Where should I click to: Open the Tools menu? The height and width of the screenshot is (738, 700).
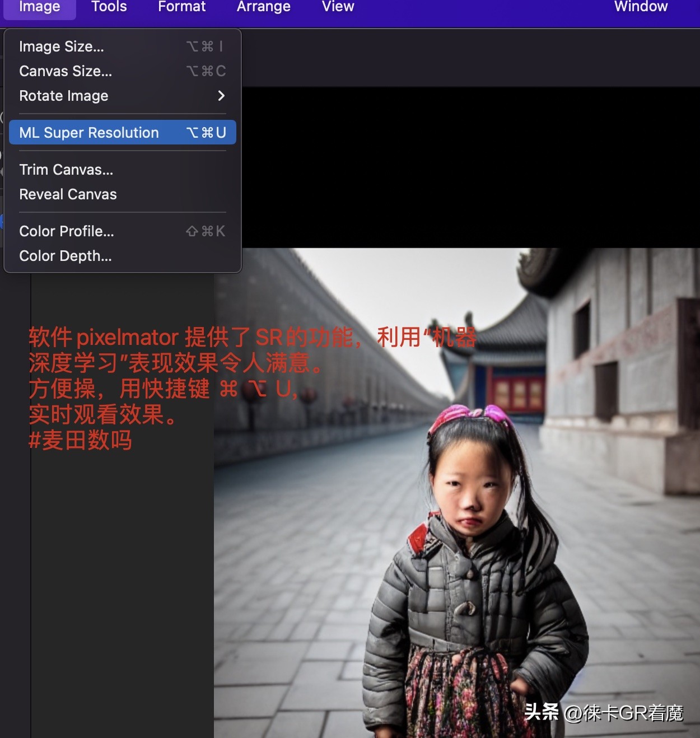[x=108, y=7]
